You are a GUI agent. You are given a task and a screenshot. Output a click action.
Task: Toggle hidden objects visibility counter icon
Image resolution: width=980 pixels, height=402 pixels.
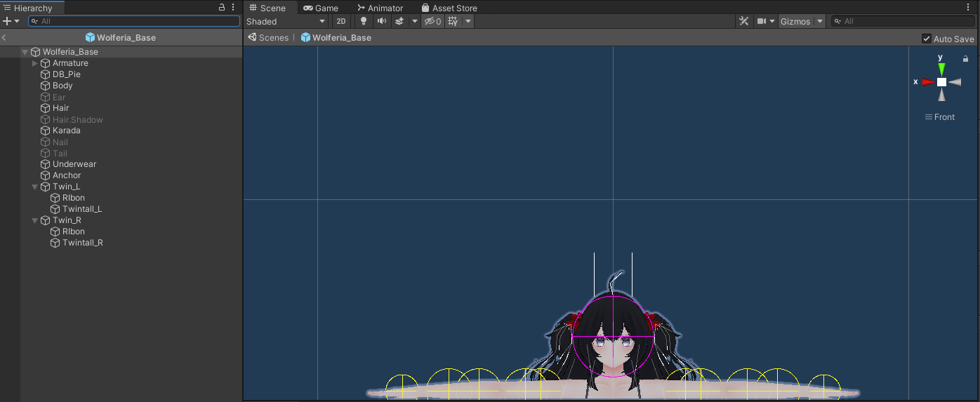pos(432,21)
